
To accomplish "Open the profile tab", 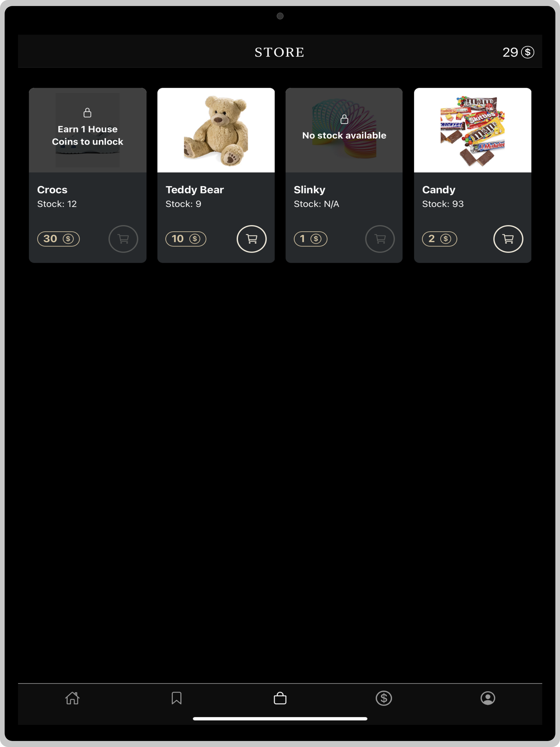I will pos(488,698).
